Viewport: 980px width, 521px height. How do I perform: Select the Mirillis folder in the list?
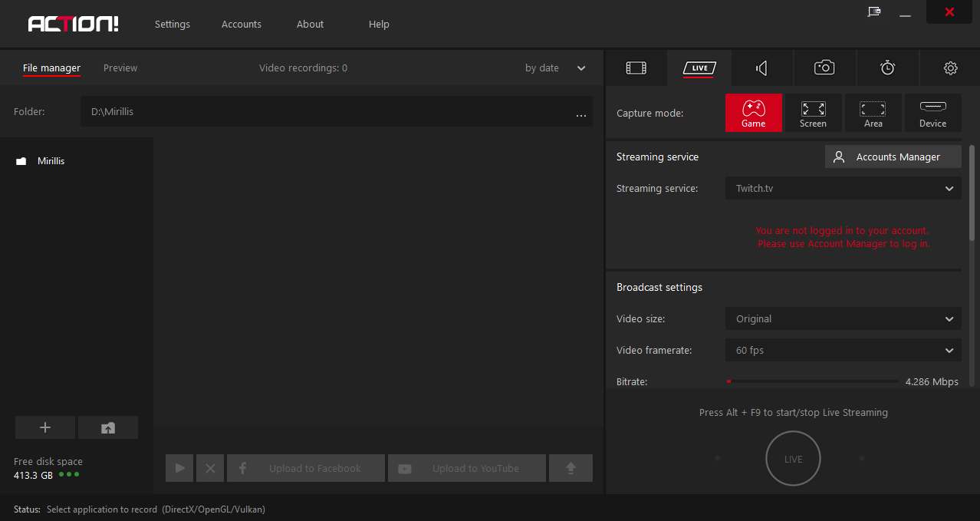point(51,161)
